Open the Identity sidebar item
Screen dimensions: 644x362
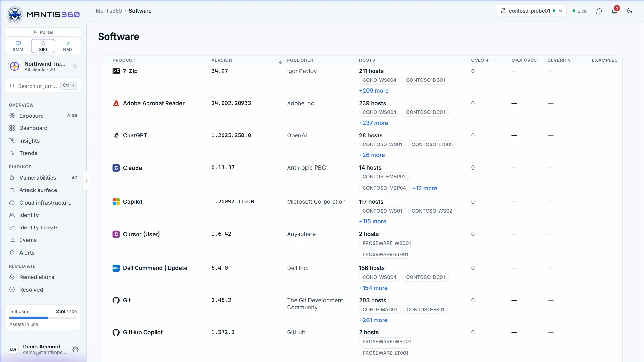tap(43, 215)
